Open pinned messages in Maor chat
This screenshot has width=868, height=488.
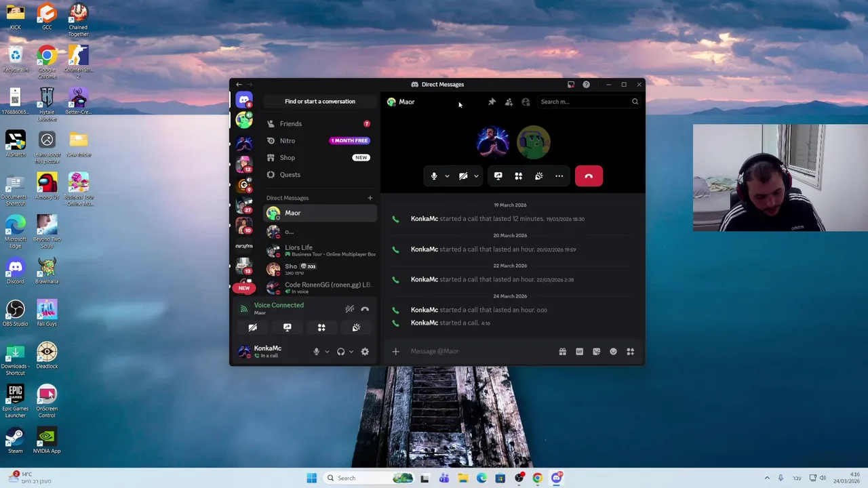[x=492, y=102]
